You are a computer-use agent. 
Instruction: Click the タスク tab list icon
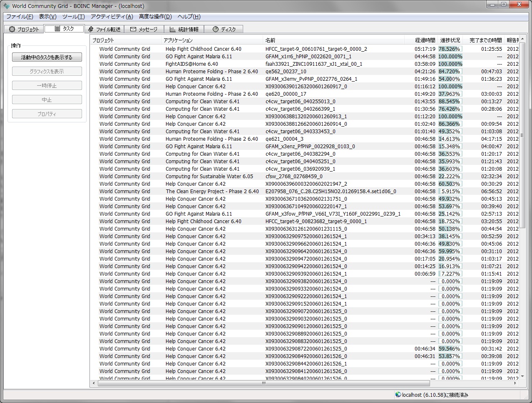(57, 29)
